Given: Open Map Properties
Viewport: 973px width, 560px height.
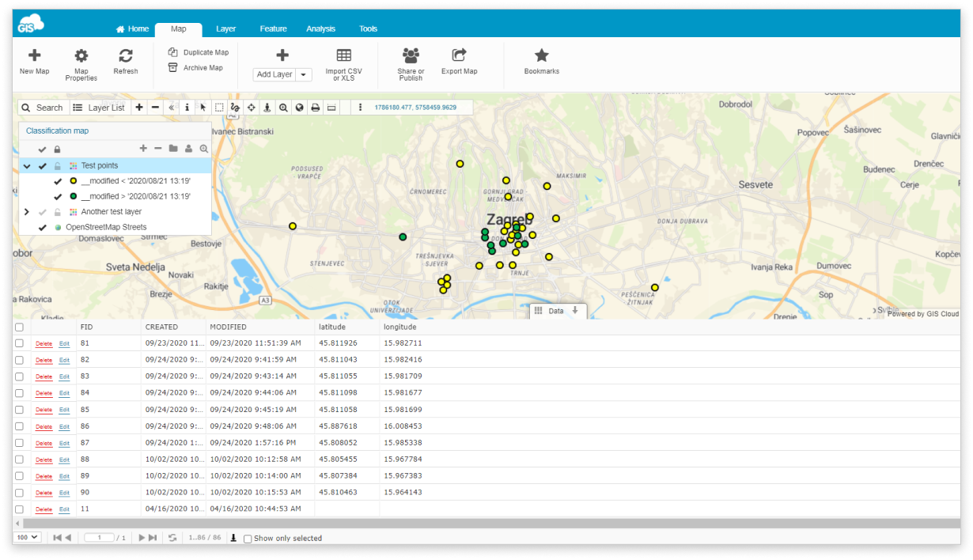Looking at the screenshot, I should pos(81,63).
